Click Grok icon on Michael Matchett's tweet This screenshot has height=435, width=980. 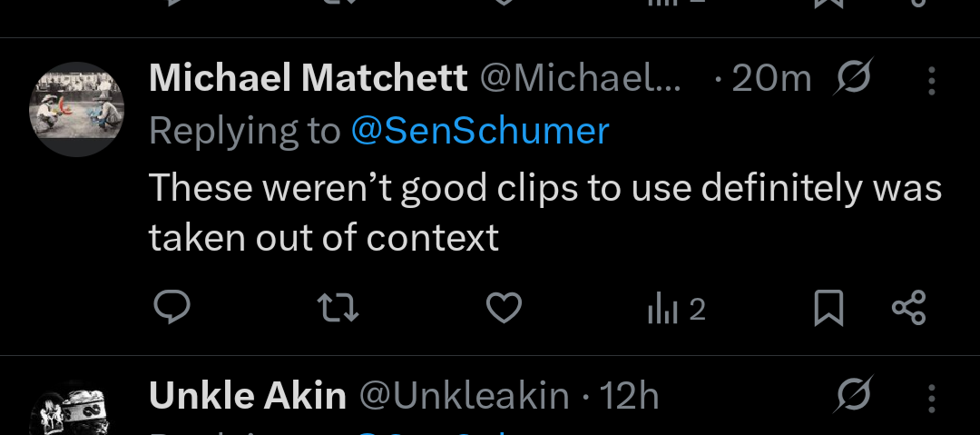(853, 80)
